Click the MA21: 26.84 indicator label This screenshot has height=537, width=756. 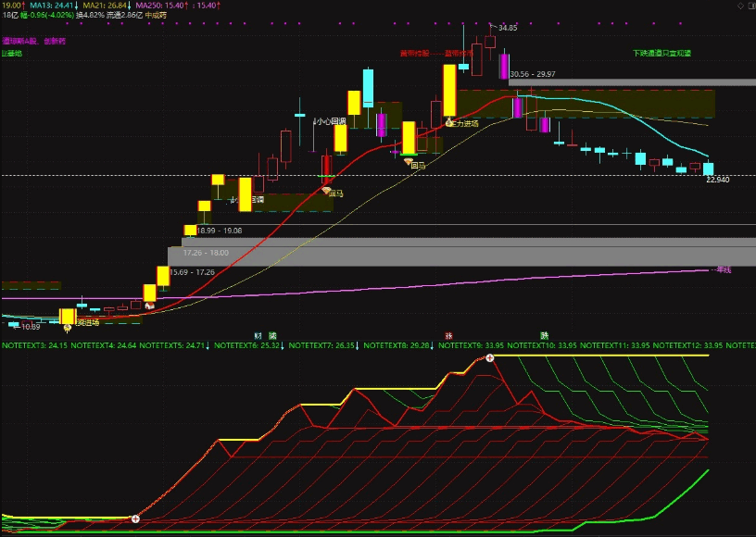(107, 6)
